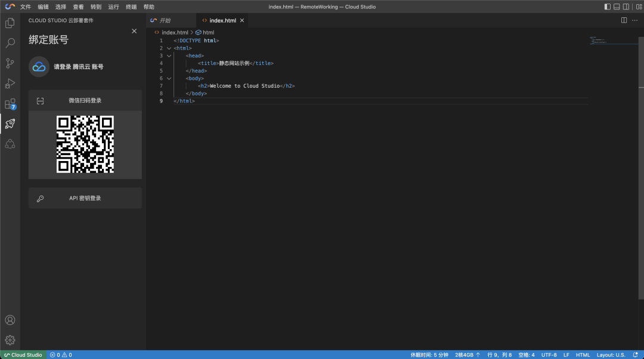Open the 运行 menu
Viewport: 644px width, 359px height.
113,7
